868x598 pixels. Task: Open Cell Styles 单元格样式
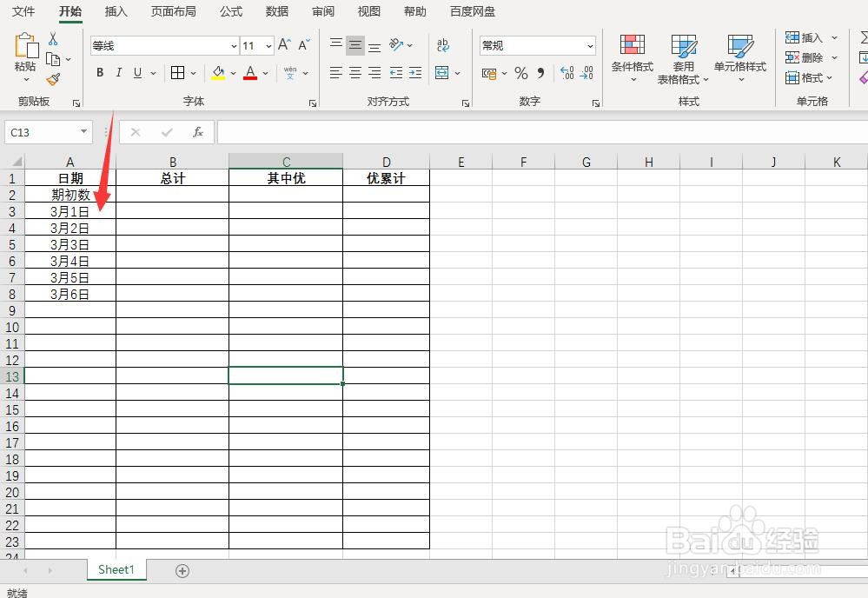pos(740,58)
